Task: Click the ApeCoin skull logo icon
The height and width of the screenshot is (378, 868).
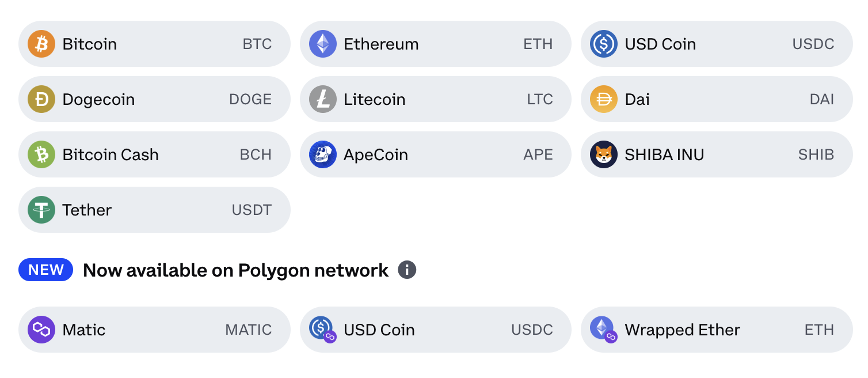Action: 323,154
